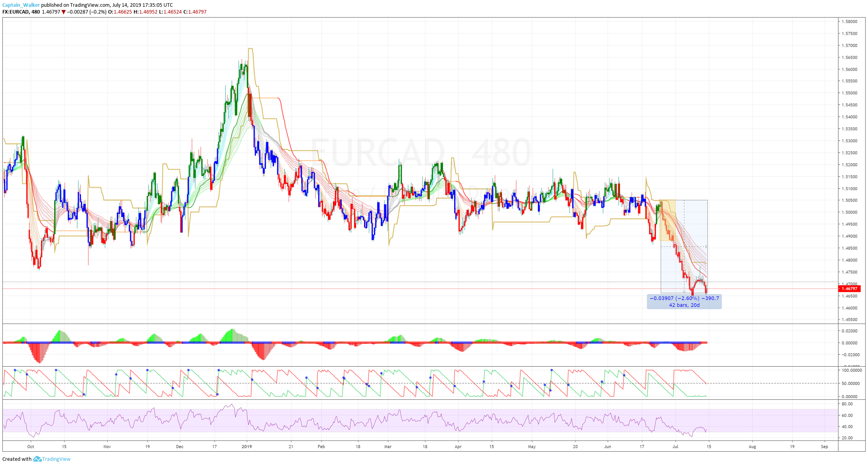Click the 50.00000 oscillator axis label

[x=851, y=383]
